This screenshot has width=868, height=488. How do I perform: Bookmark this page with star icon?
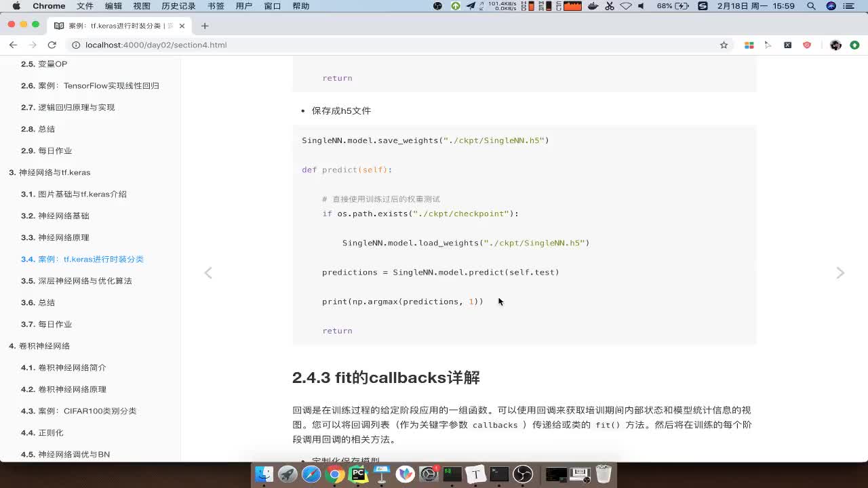(x=724, y=45)
